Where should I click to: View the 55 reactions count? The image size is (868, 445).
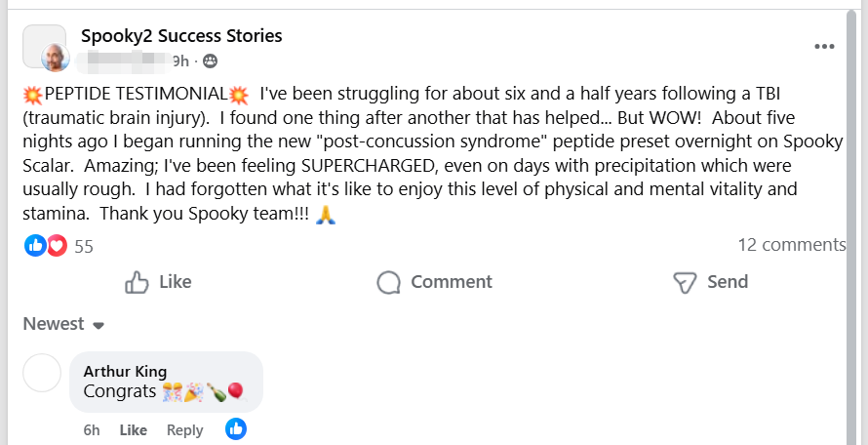(84, 247)
